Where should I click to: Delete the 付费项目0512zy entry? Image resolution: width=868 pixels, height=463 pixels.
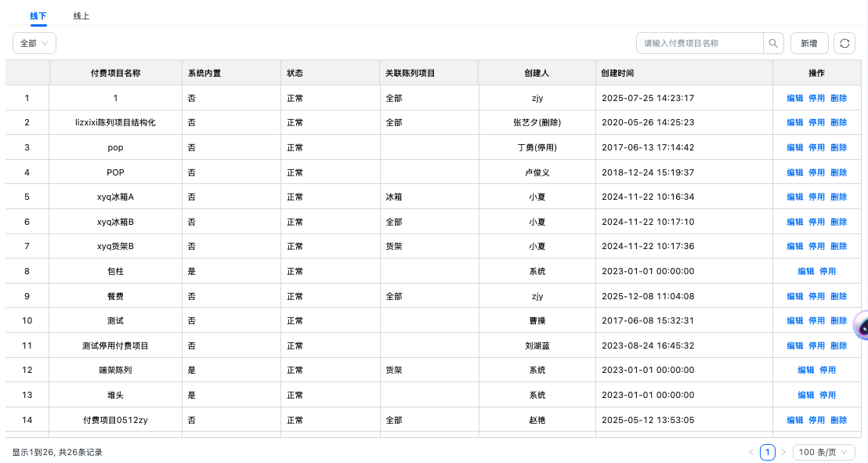click(x=838, y=420)
